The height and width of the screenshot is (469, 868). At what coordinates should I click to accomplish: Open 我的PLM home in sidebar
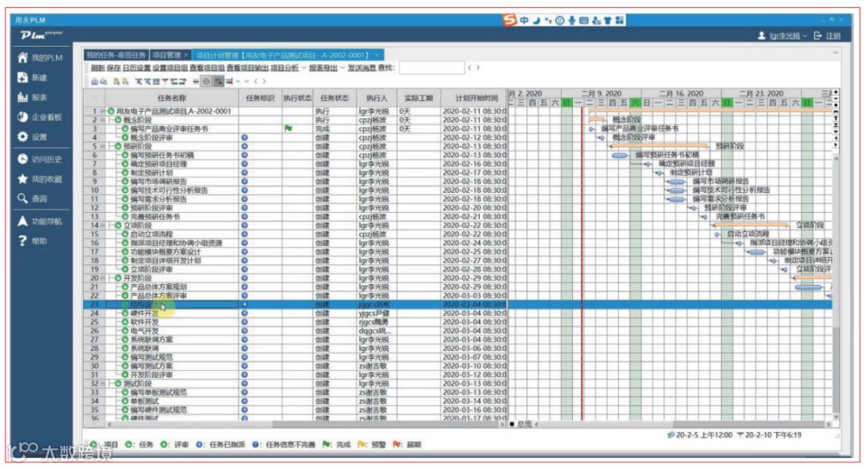(x=39, y=58)
